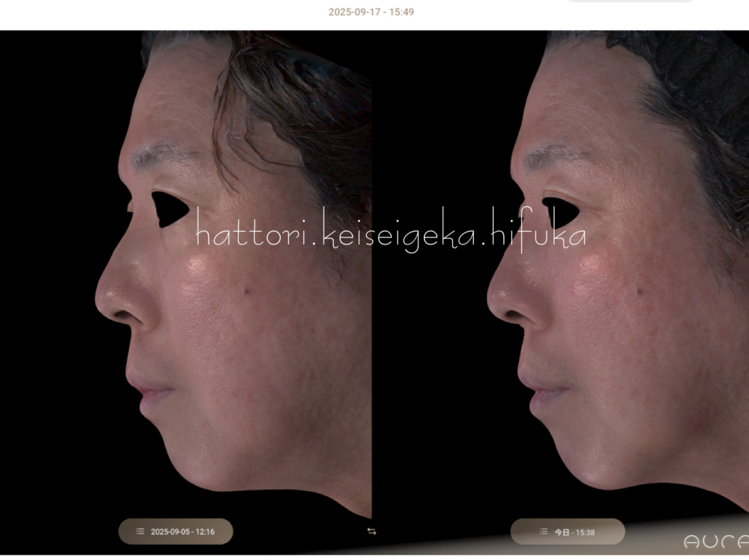Select the right today-scan face image
Image resolution: width=749 pixels, height=560 pixels.
[x=618, y=294]
